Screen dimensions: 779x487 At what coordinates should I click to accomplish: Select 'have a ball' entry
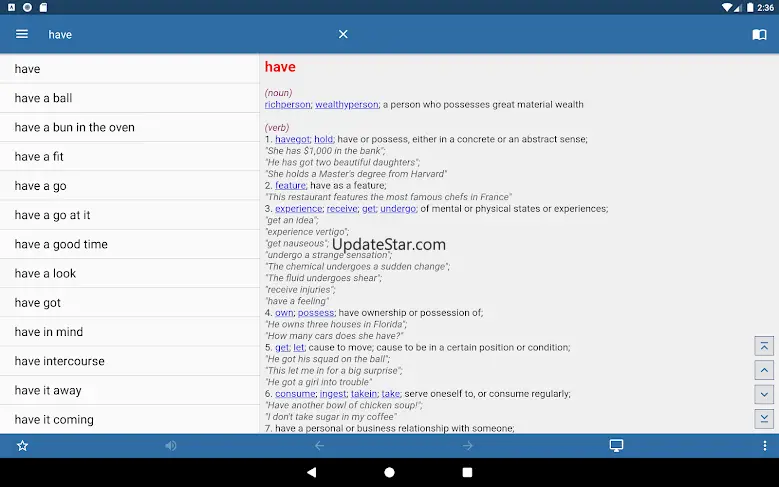130,98
